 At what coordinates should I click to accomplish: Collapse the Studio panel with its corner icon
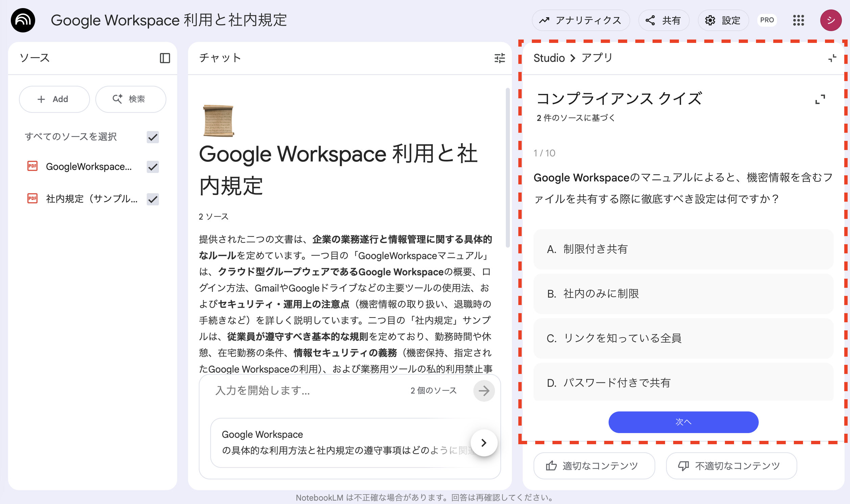pos(832,58)
